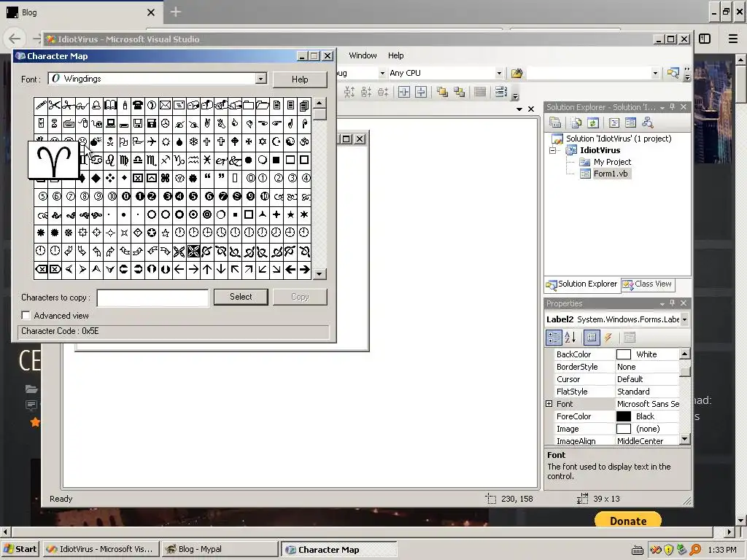The image size is (747, 560).
Task: Click the Alphabetical sort button in Properties
Action: click(570, 338)
